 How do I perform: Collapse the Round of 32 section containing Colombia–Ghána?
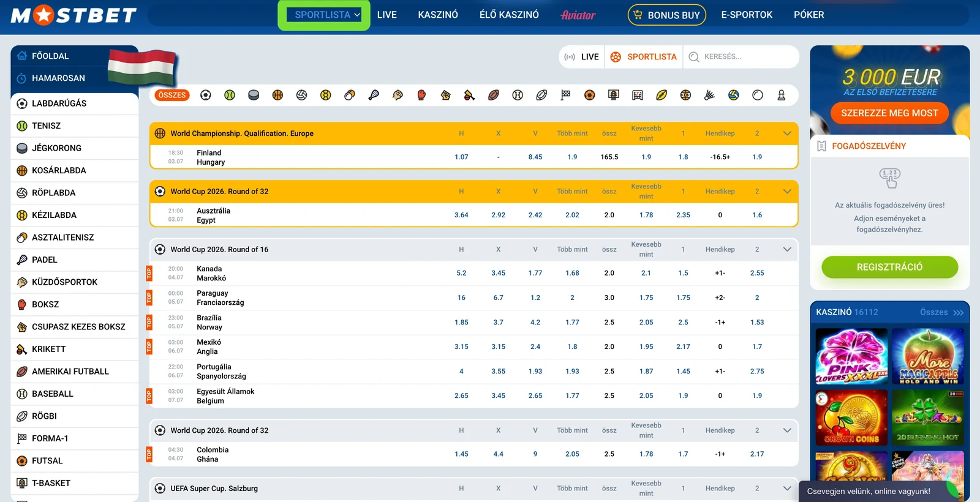click(787, 430)
